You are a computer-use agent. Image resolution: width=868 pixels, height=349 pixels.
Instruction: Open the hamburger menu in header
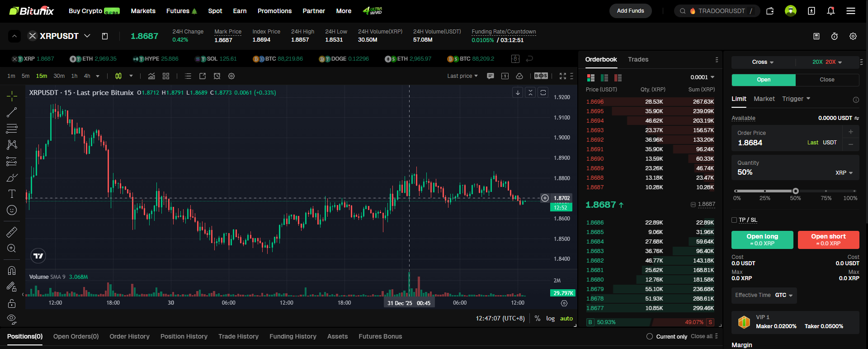(851, 11)
